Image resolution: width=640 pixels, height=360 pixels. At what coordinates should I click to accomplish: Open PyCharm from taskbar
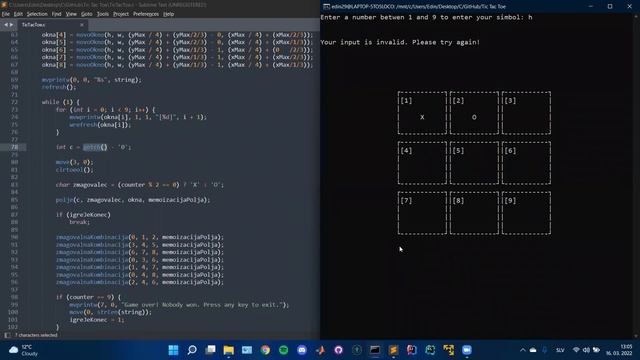point(430,350)
